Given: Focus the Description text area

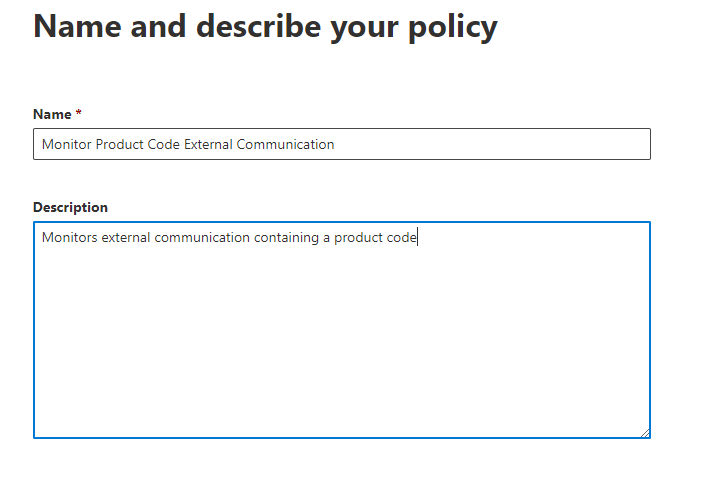Looking at the screenshot, I should pyautogui.click(x=341, y=330).
